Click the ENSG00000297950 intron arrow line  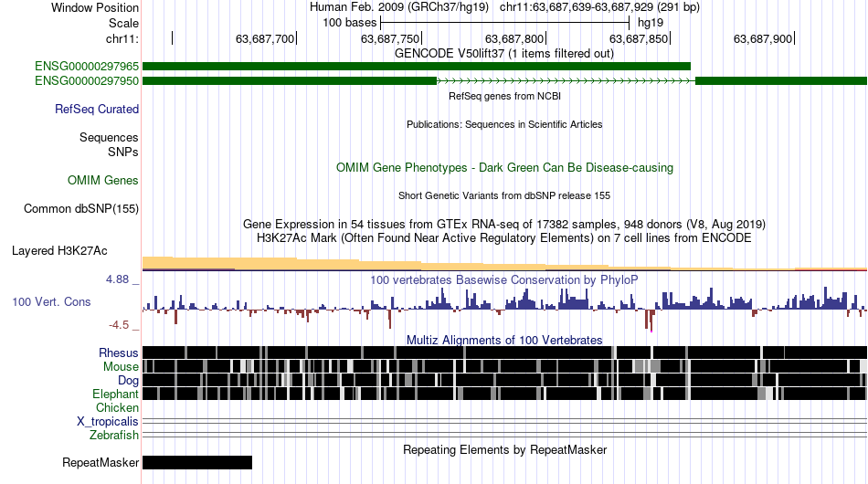[x=566, y=80]
